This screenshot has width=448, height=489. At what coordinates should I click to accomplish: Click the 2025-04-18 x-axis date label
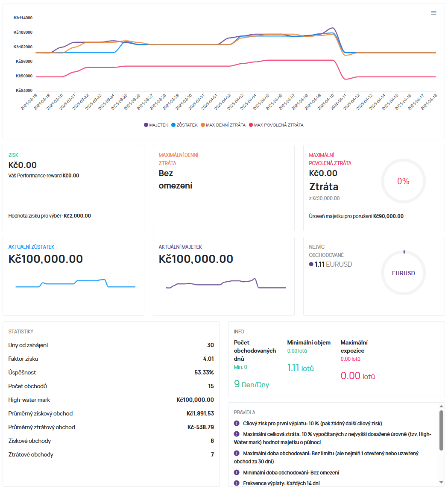point(429,102)
